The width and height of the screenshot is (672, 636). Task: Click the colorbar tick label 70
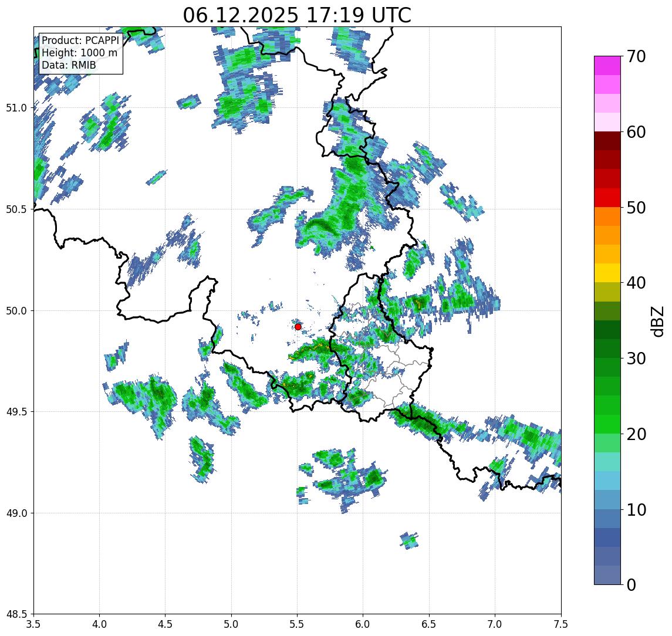point(636,56)
